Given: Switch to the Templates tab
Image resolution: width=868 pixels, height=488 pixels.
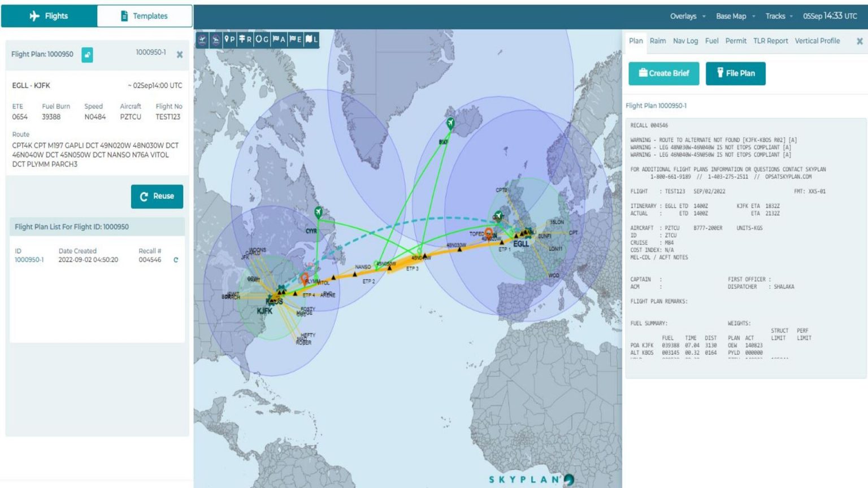Looking at the screenshot, I should [145, 16].
